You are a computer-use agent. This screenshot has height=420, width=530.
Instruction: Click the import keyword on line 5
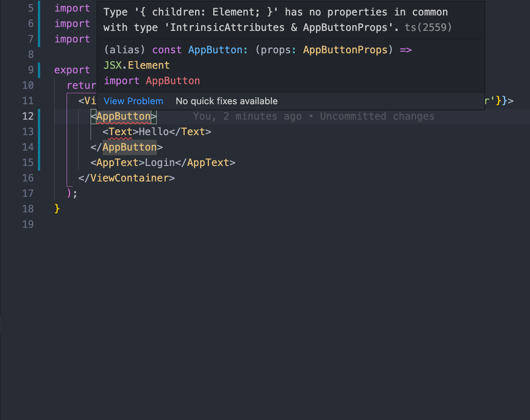tap(72, 8)
